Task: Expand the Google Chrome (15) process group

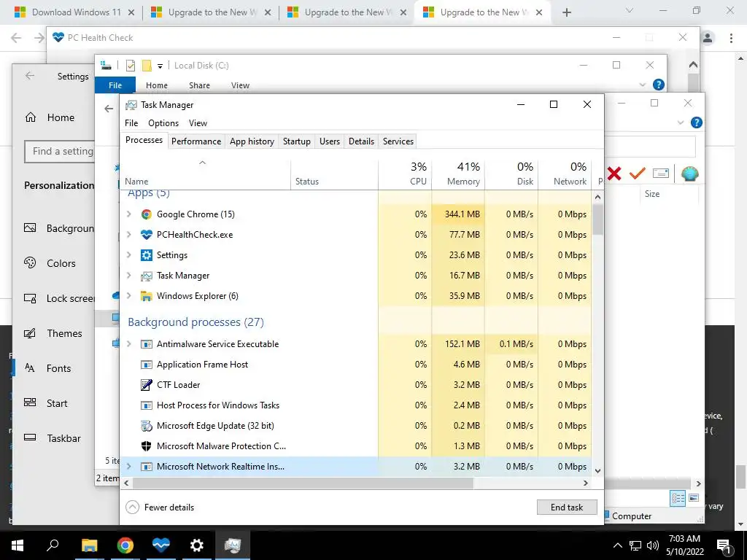Action: [128, 214]
